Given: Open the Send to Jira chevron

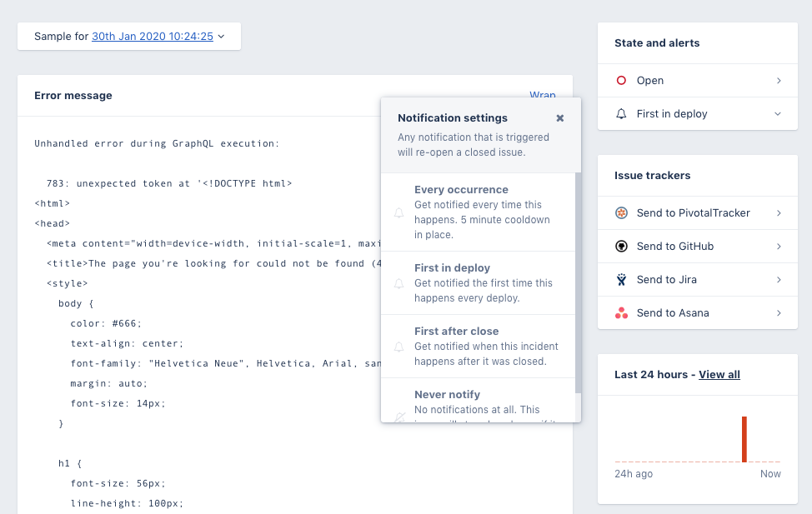Looking at the screenshot, I should (x=777, y=279).
